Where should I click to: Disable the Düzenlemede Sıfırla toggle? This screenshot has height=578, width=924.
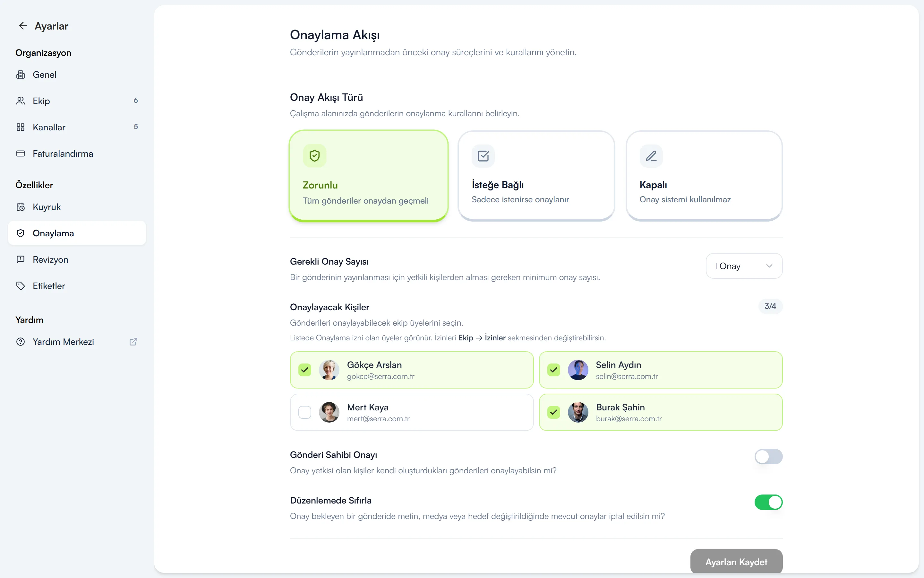pos(768,502)
